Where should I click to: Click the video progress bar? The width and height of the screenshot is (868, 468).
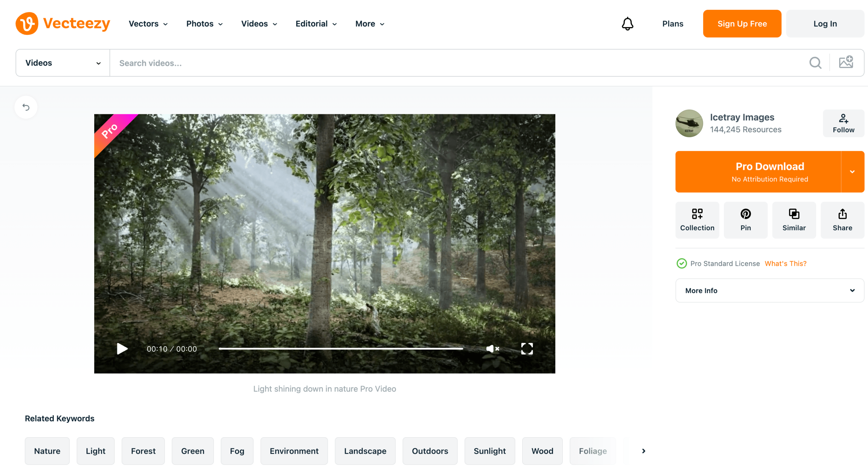pyautogui.click(x=341, y=349)
